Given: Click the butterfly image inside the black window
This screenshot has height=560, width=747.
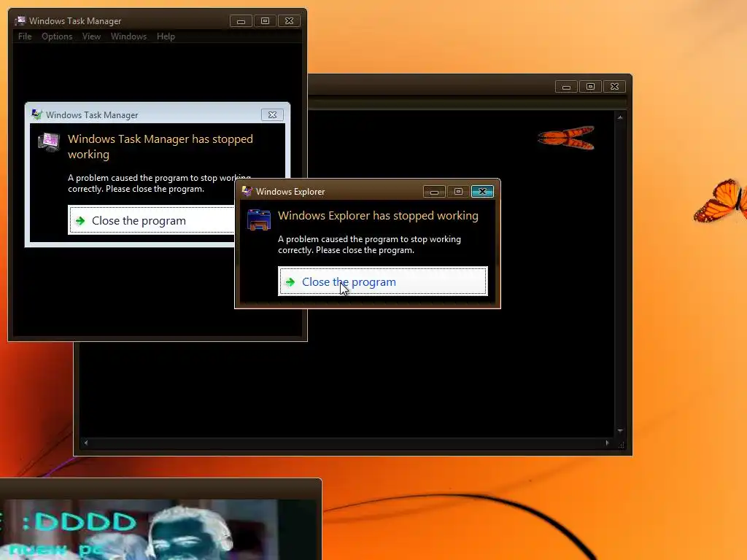Looking at the screenshot, I should coord(566,138).
